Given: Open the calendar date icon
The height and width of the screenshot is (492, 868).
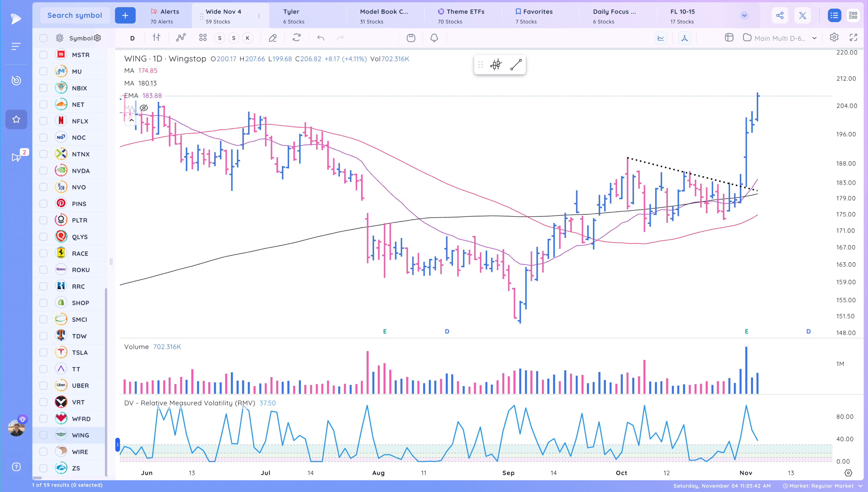Looking at the screenshot, I should (x=411, y=38).
